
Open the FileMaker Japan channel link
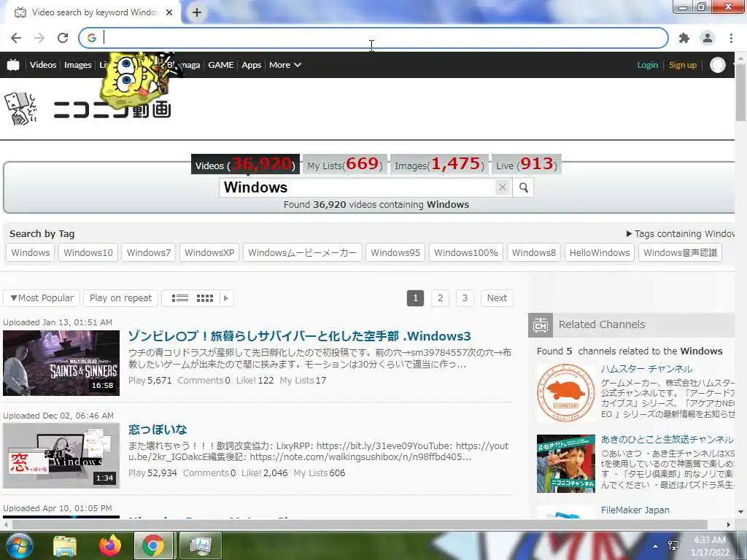coord(635,510)
